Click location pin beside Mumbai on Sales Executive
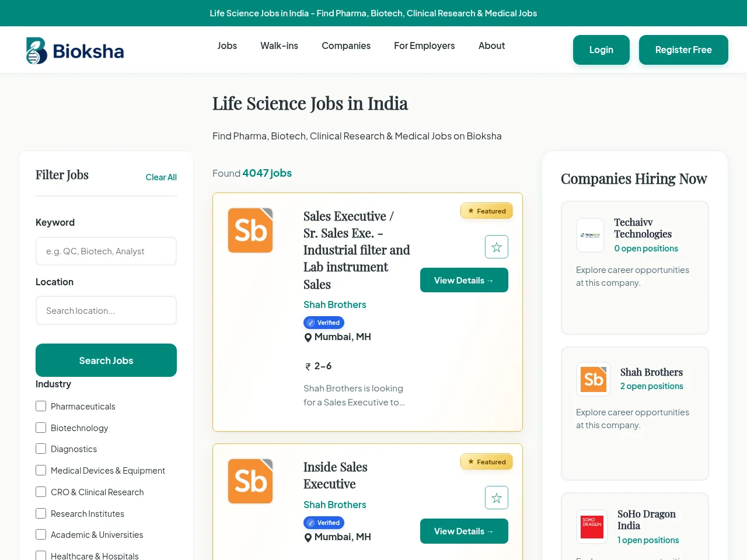 (x=308, y=338)
